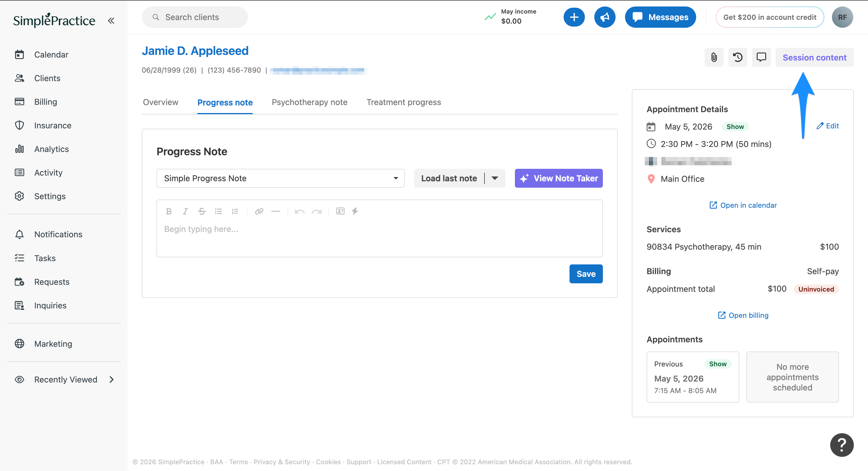Click the Main Office location text
The width and height of the screenshot is (868, 471).
tap(682, 179)
